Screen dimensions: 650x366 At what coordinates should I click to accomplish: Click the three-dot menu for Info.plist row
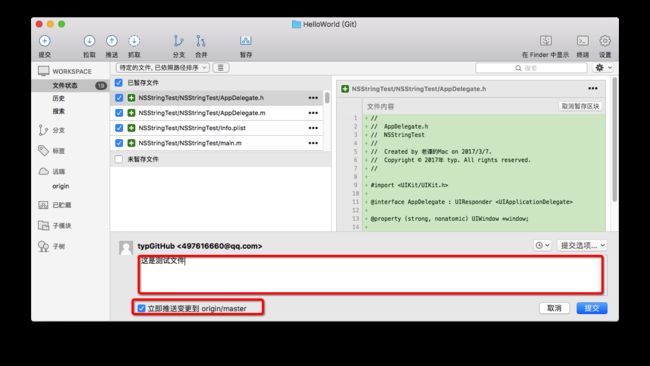coord(313,128)
